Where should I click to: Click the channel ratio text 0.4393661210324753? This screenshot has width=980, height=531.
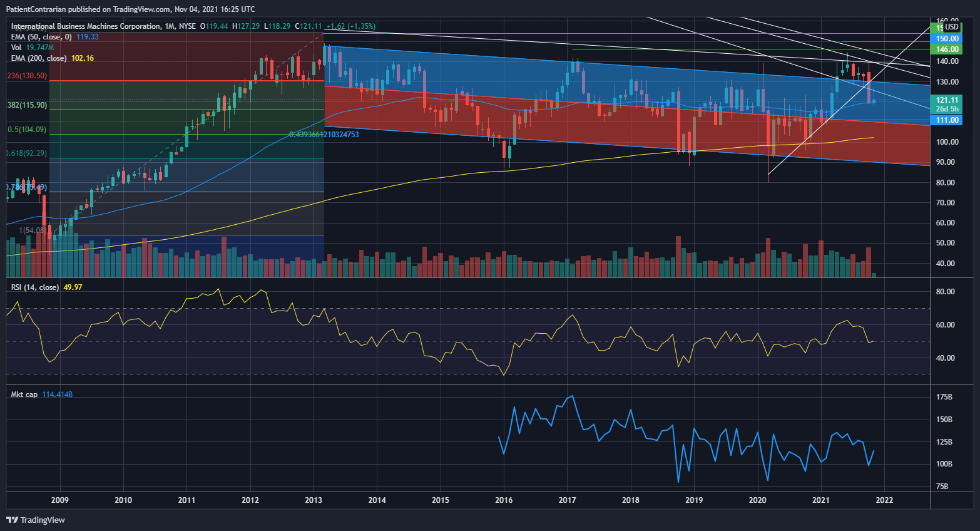(324, 135)
